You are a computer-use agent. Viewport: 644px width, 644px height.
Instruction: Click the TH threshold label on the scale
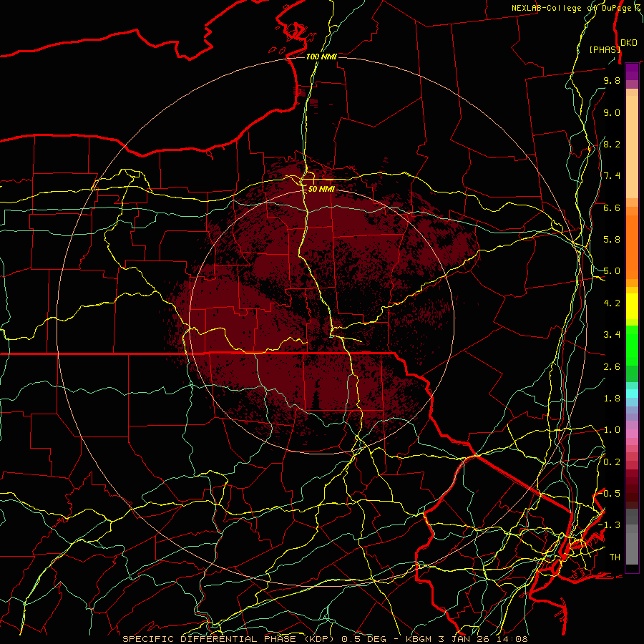[615, 557]
